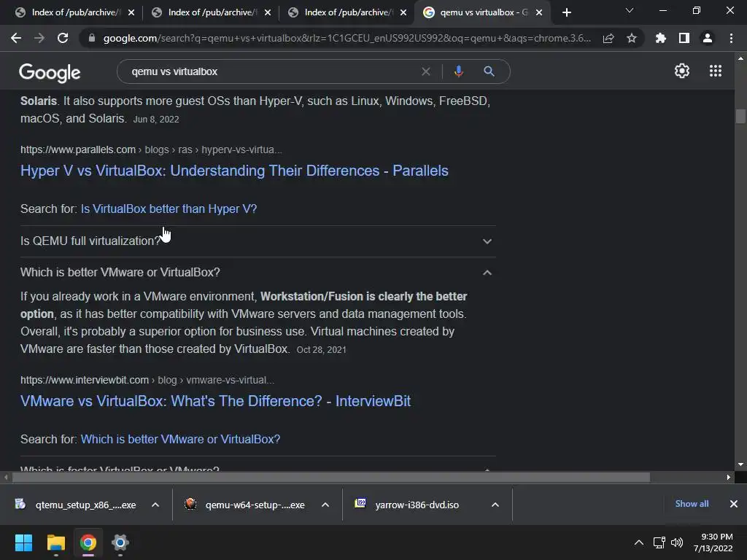This screenshot has height=560, width=747.
Task: Show hidden system tray icons
Action: [639, 542]
